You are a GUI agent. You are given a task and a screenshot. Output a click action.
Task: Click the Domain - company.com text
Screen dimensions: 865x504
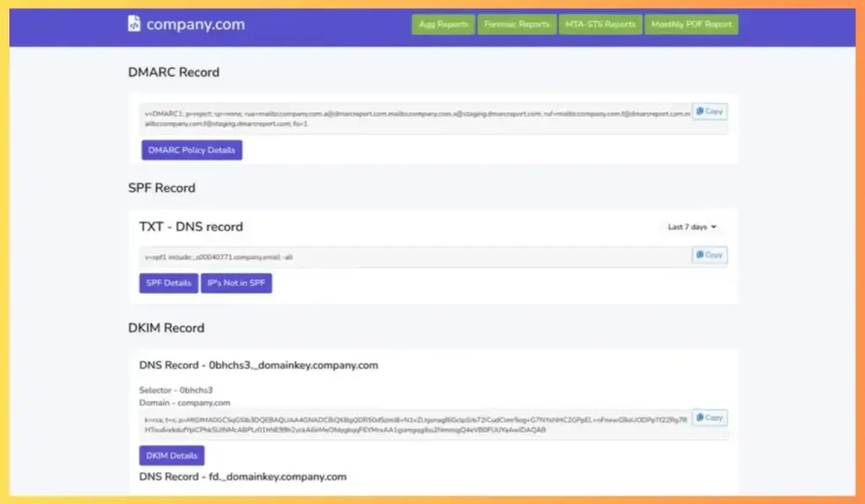point(185,403)
